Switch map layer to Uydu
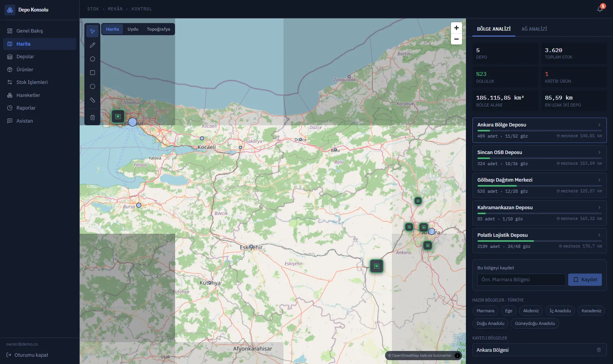The image size is (613, 364). (133, 29)
